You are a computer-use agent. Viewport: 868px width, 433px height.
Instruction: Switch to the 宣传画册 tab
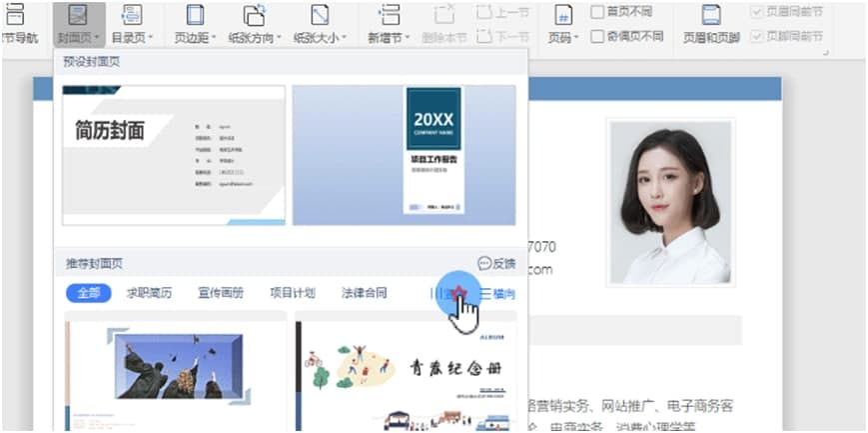click(x=221, y=293)
